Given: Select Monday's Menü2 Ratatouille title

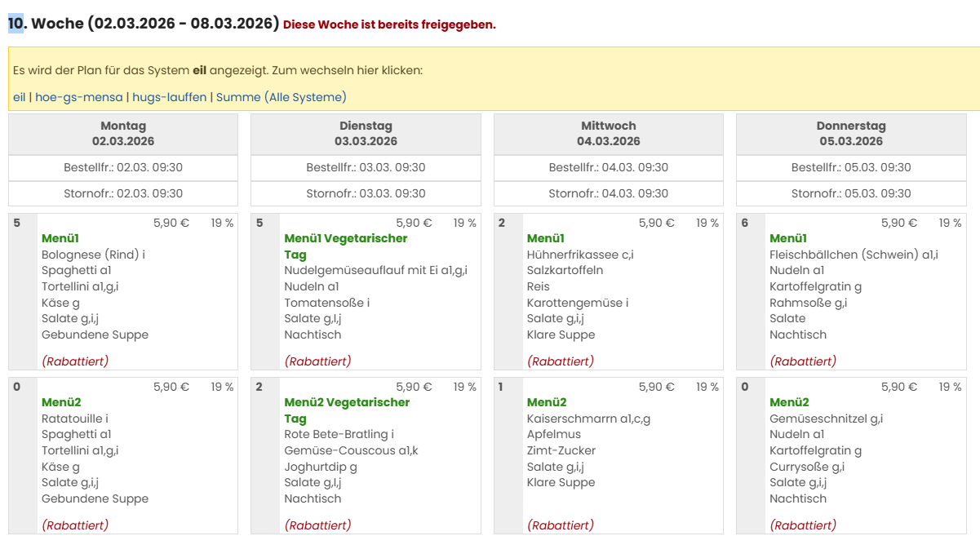Looking at the screenshot, I should (61, 402).
